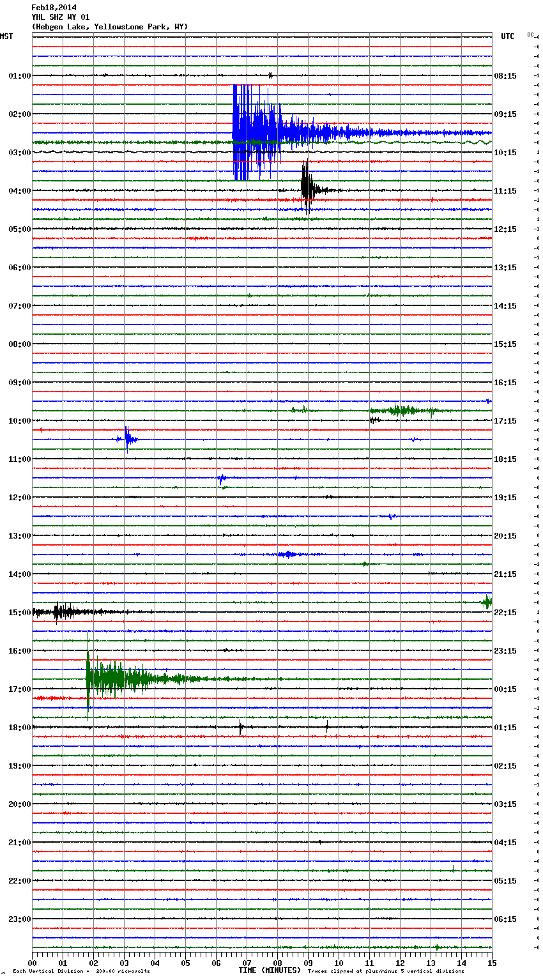Click the 13:15 UTC time label
Screen dimensions: 543x980
[505, 268]
